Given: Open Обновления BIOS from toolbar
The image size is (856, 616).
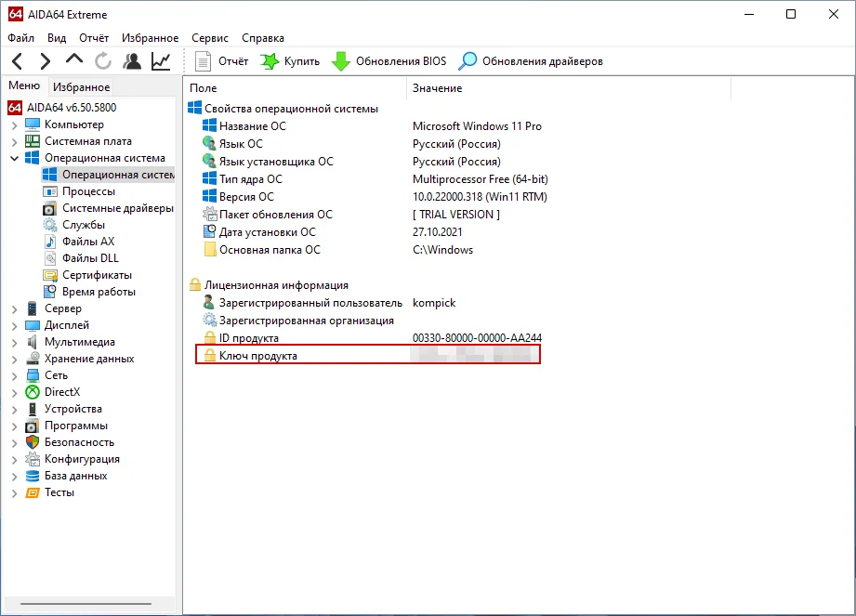Looking at the screenshot, I should click(x=389, y=61).
